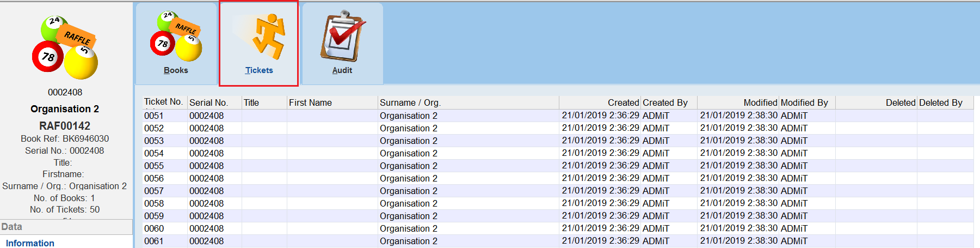This screenshot has height=248, width=980.
Task: Click the RAF00142 raffle code in sidebar
Action: (65, 126)
